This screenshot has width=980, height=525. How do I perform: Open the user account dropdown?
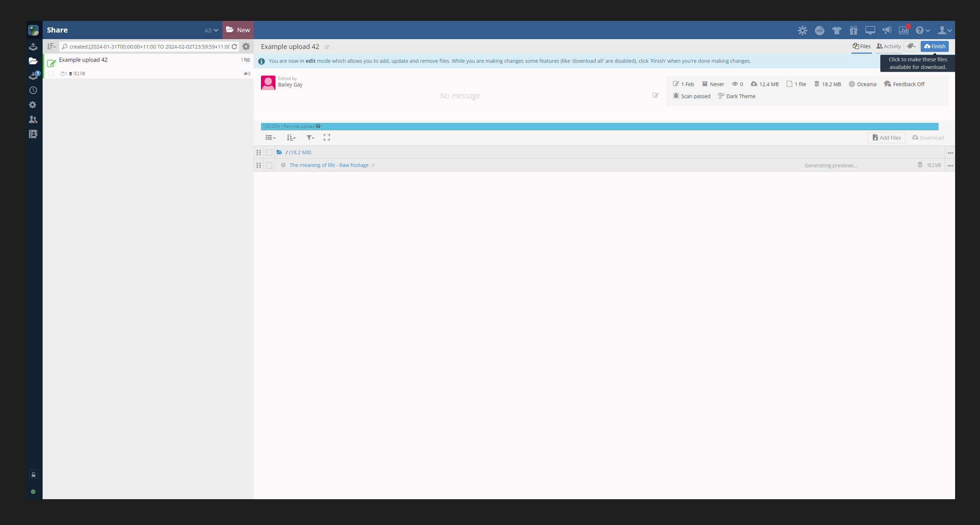tap(944, 30)
